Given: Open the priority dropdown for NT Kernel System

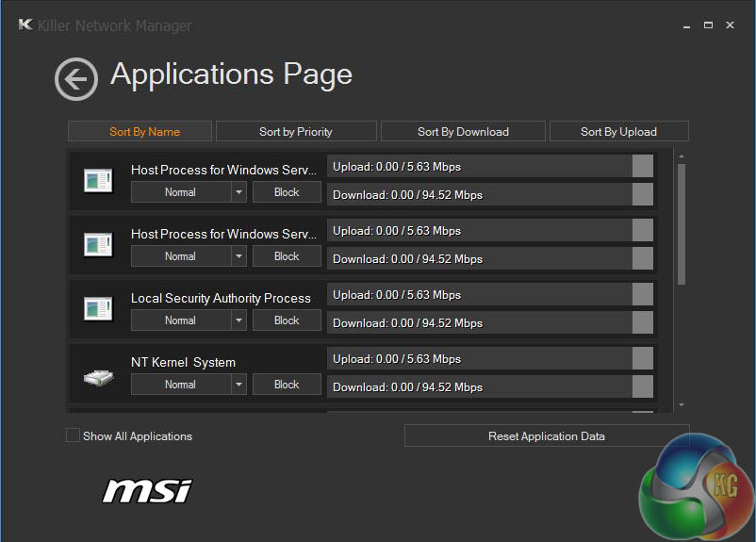Looking at the screenshot, I should point(238,385).
